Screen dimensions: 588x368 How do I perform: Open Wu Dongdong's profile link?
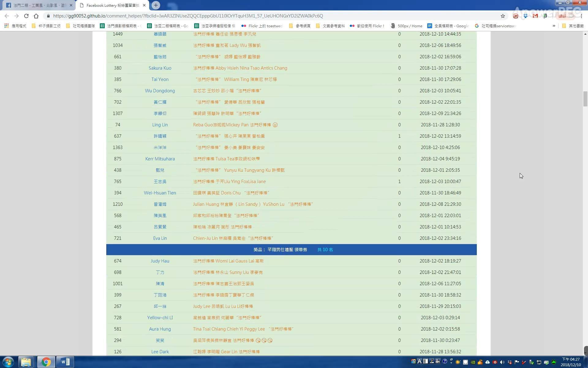[x=160, y=91]
